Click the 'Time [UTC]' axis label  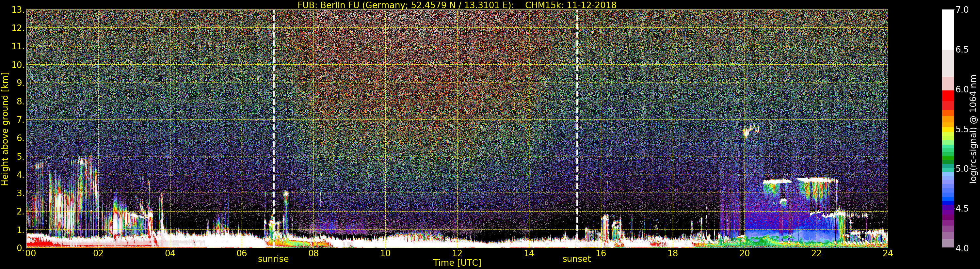pos(457,262)
